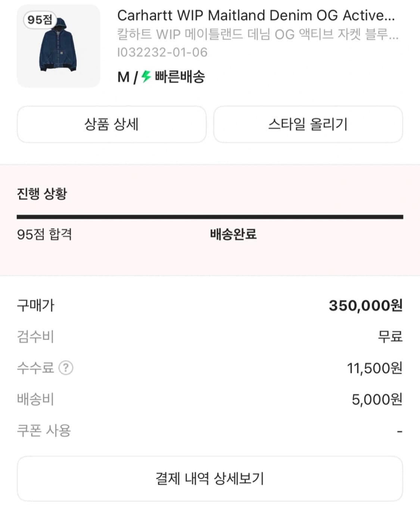Click the black progress bar under 진행 상황

pyautogui.click(x=210, y=217)
